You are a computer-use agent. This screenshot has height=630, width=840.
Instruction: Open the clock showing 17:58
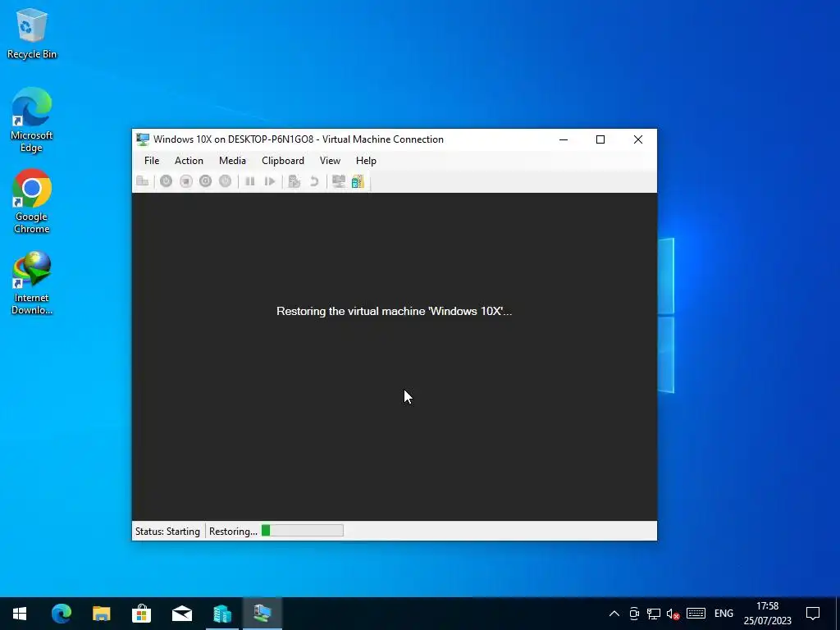(x=767, y=614)
